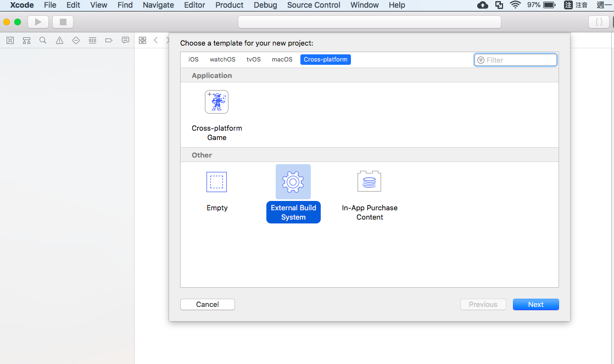Click the External Build System label
The image size is (614, 364).
293,212
